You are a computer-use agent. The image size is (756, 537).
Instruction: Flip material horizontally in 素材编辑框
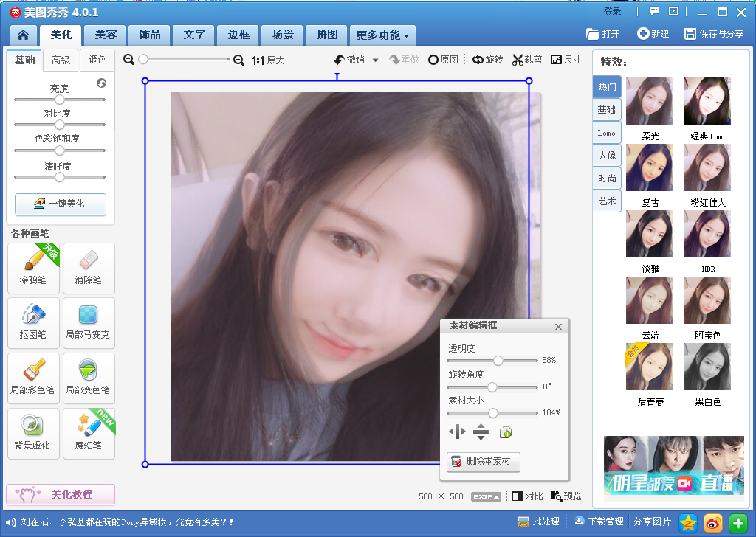[457, 432]
